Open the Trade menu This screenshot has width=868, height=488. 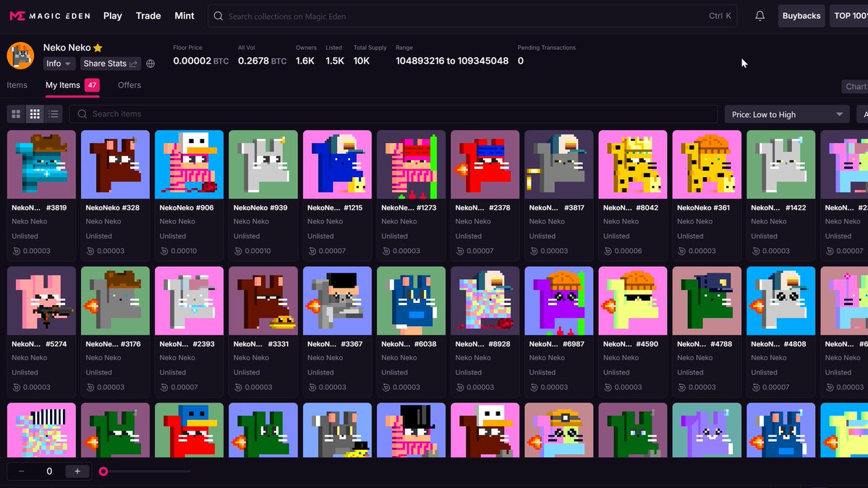148,15
